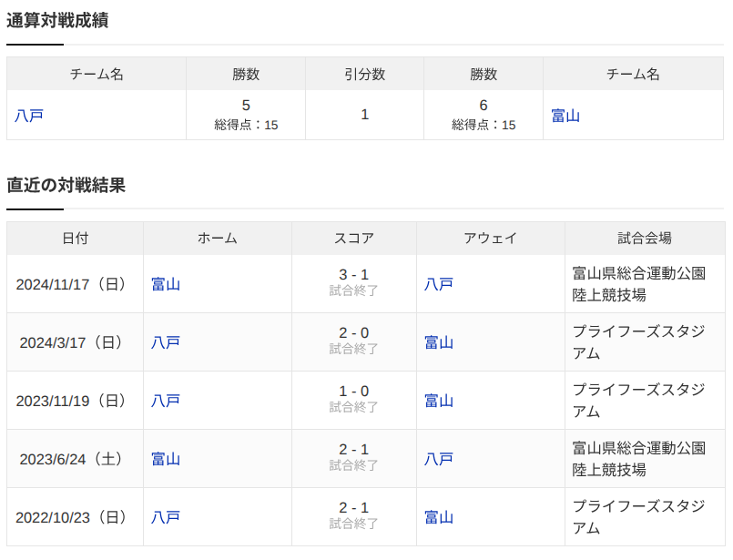Image resolution: width=733 pixels, height=560 pixels.
Task: Click 八戸 away team link for 2024/11/17
Action: coord(439,284)
